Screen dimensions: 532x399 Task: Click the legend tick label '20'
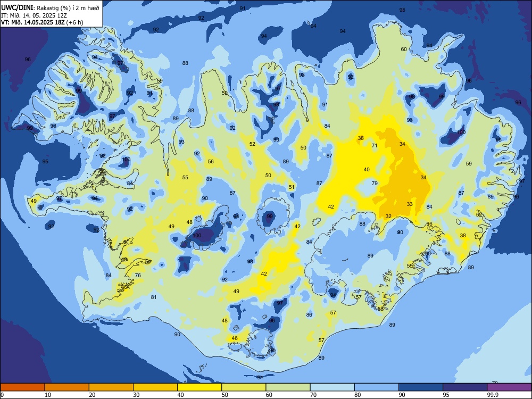click(93, 395)
